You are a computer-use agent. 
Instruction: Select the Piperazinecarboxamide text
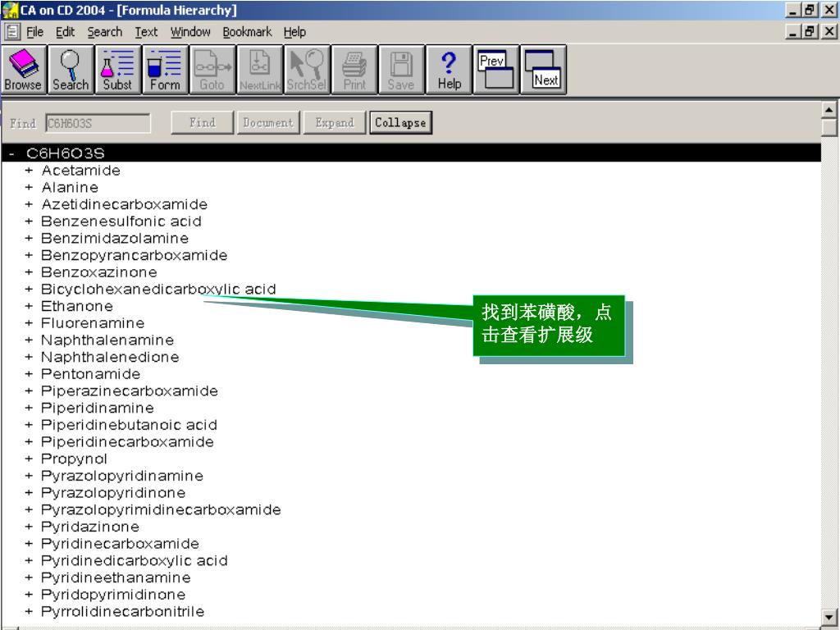(x=130, y=391)
